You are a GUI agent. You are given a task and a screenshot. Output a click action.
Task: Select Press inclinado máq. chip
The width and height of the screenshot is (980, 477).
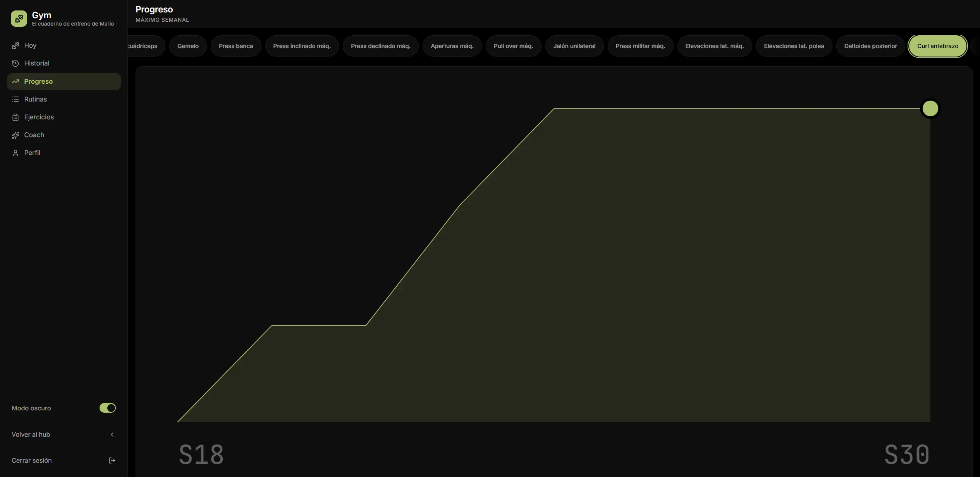302,46
